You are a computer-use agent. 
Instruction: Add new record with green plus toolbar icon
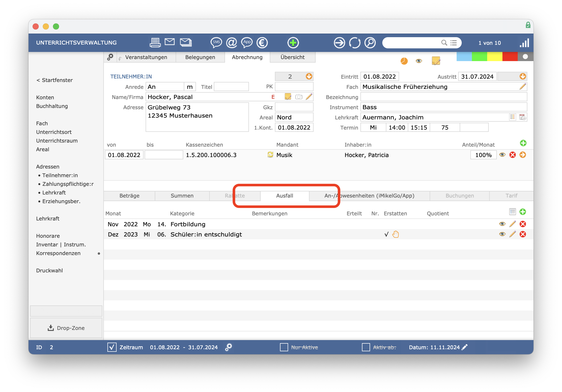pyautogui.click(x=293, y=43)
